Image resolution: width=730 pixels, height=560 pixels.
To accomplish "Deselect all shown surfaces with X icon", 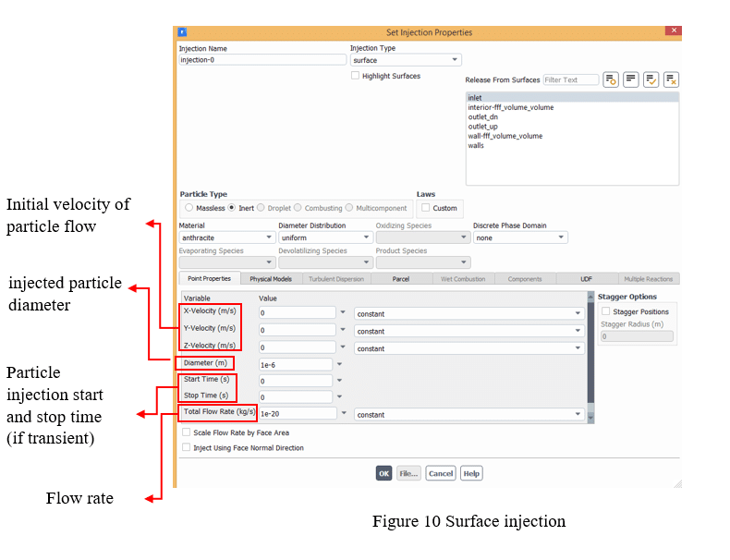I will click(x=671, y=79).
